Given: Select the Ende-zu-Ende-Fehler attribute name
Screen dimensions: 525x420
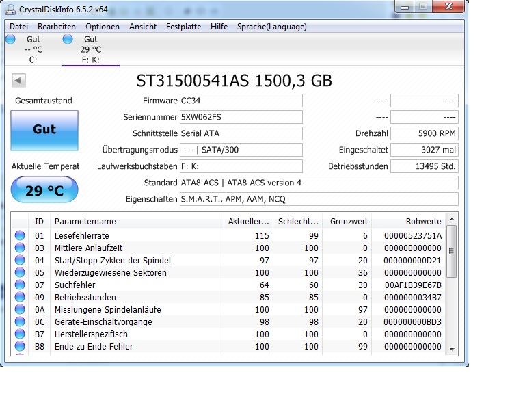Looking at the screenshot, I should click(x=94, y=347).
